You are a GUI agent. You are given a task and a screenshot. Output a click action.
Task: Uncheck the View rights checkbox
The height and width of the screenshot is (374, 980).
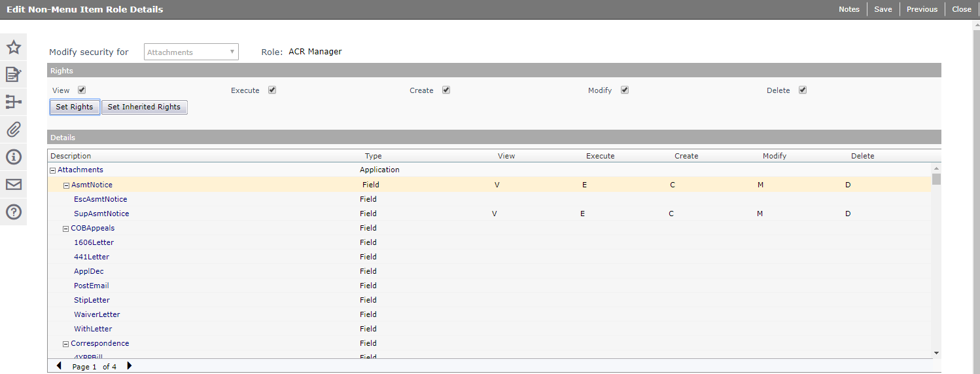pos(82,90)
